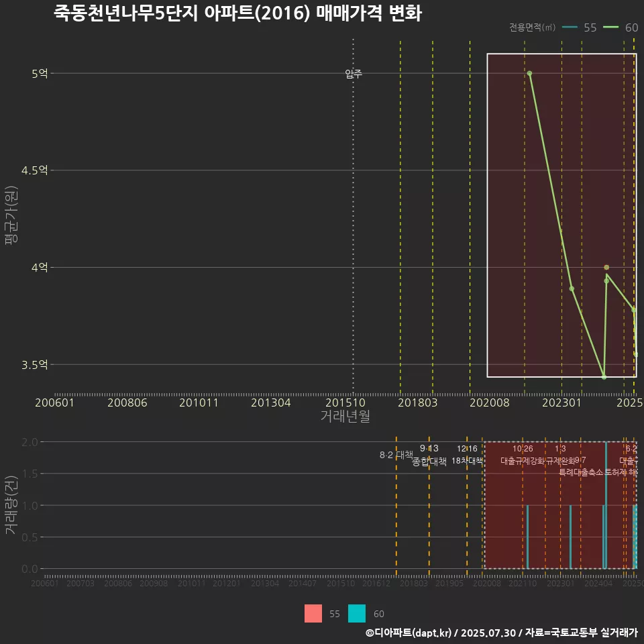644x644 pixels.
Task: Click the 10·26 대출규제강화 policy marker label
Action: tap(523, 455)
